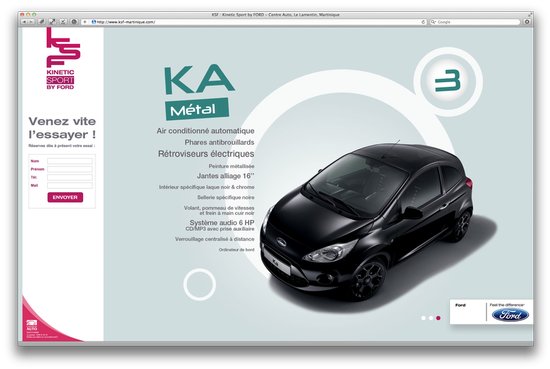This screenshot has width=550, height=369.
Task: Click the Ford oval logo
Action: pyautogui.click(x=510, y=315)
